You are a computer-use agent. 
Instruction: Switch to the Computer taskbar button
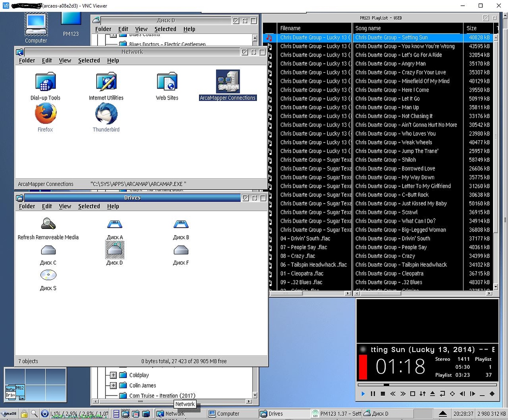[x=224, y=414]
